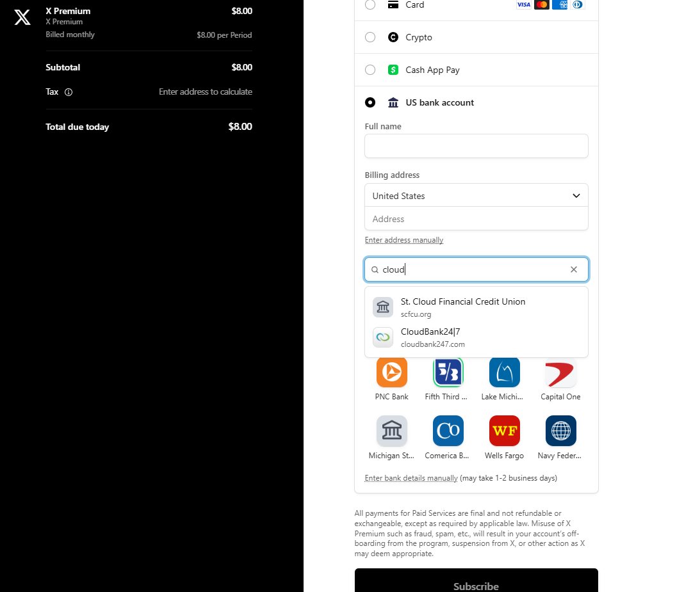Click the American Express logo

(560, 5)
